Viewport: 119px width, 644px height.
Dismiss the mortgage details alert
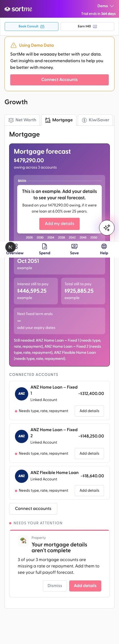tap(55, 586)
